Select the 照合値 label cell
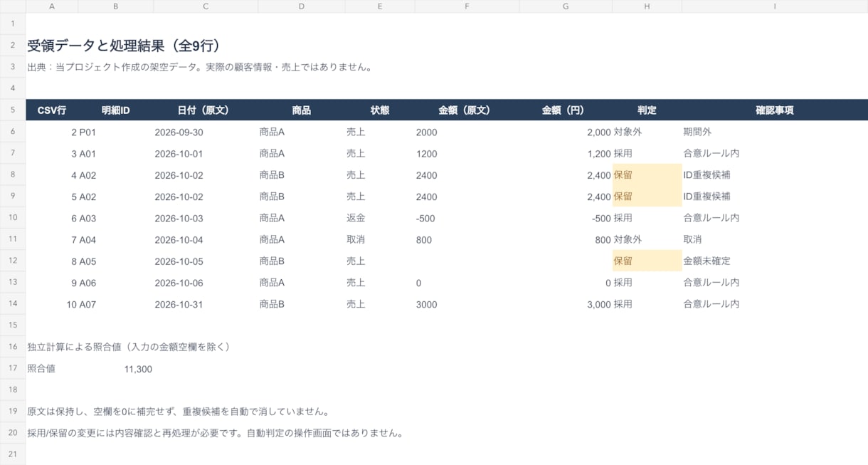 point(52,369)
